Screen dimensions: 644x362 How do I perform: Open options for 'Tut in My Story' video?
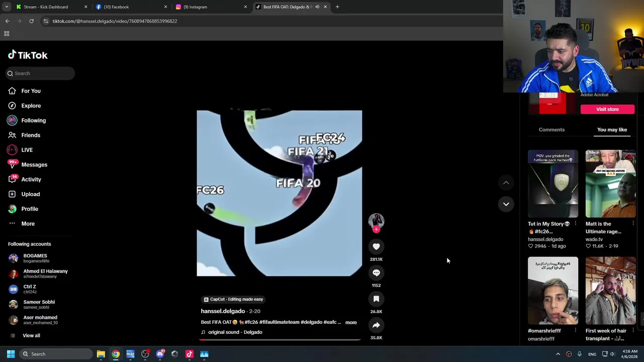575,224
